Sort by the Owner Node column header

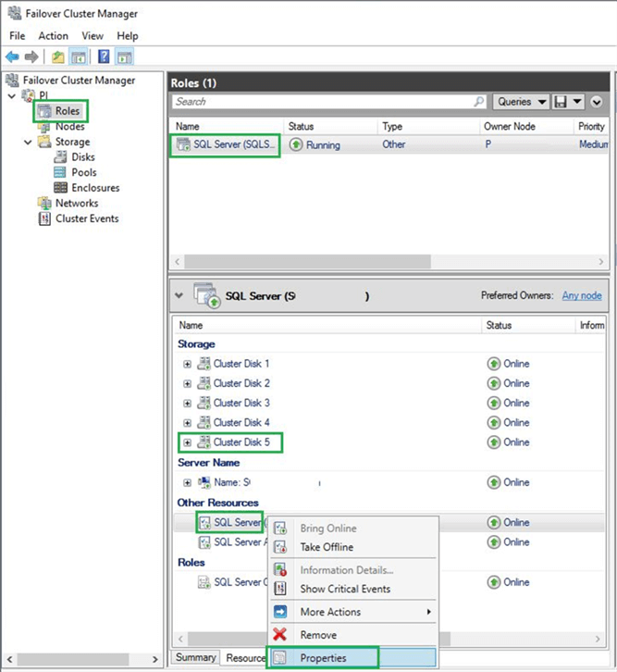pos(525,127)
